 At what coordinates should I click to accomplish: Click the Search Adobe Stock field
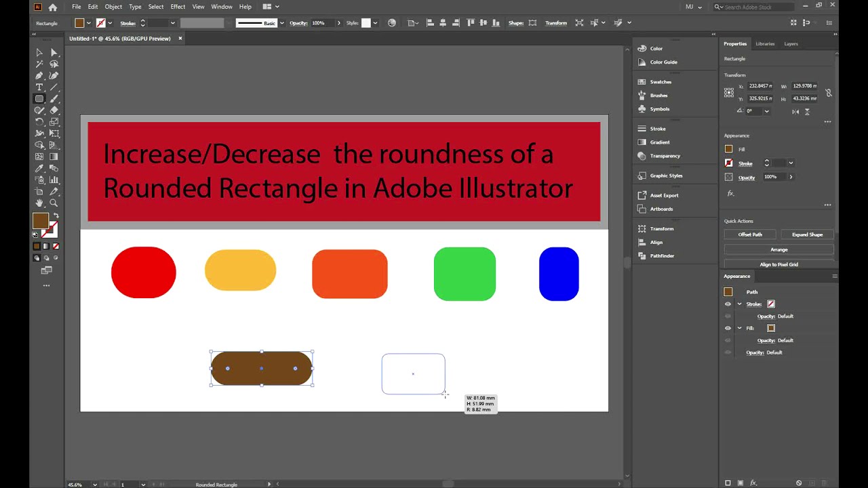754,7
